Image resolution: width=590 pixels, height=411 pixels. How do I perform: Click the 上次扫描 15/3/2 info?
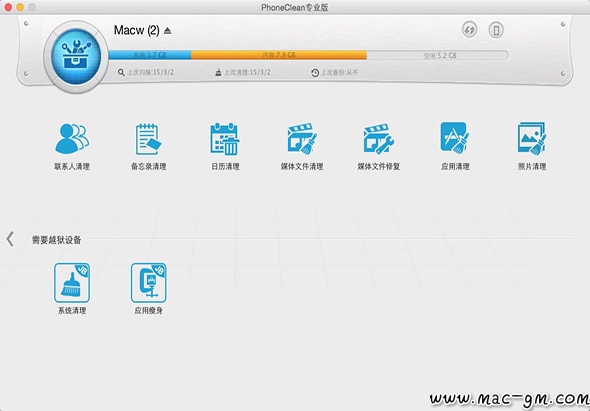tap(146, 72)
